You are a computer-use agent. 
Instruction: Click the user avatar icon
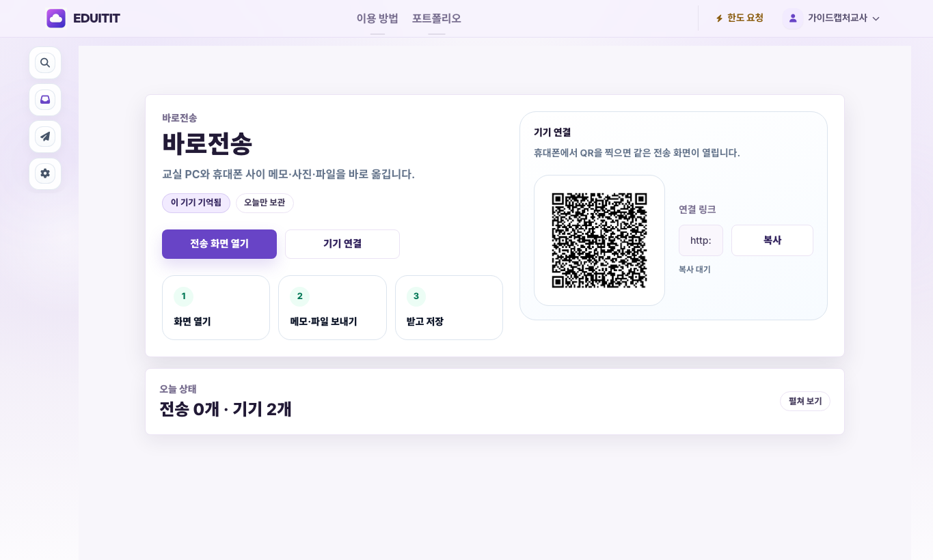(793, 18)
